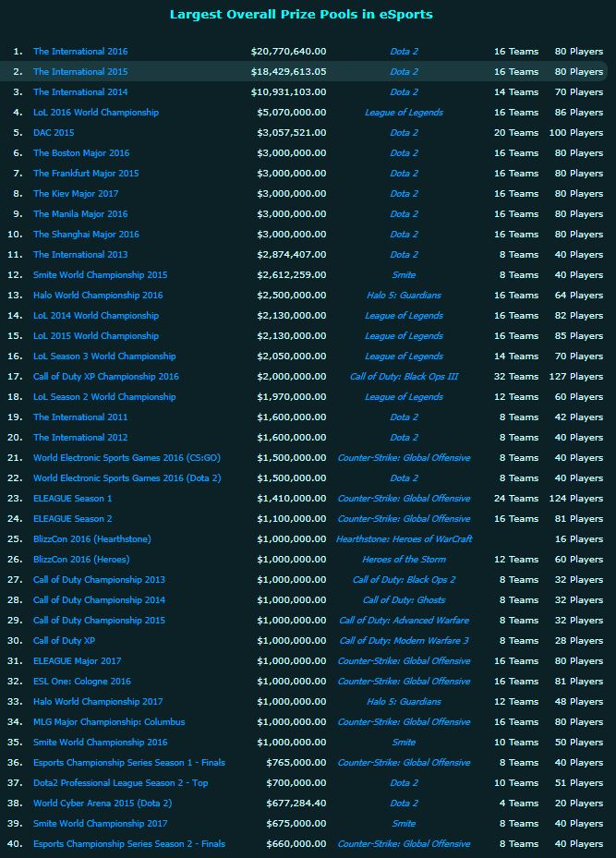Open The Boston Major 2016 link

click(81, 152)
